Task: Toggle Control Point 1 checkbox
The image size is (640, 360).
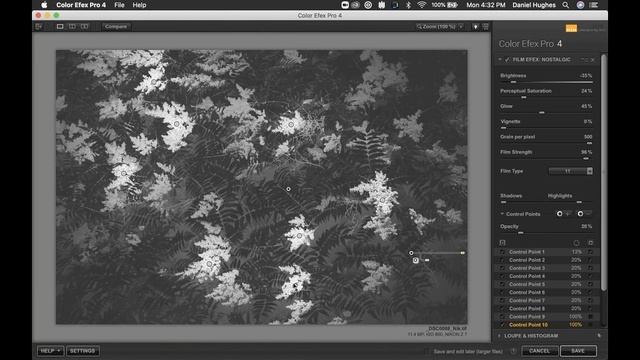Action: [502, 252]
